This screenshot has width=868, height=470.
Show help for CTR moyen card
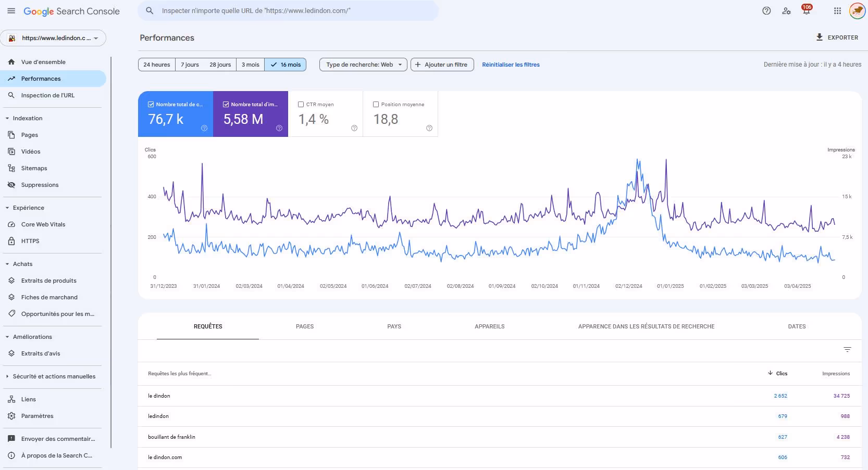pos(354,128)
